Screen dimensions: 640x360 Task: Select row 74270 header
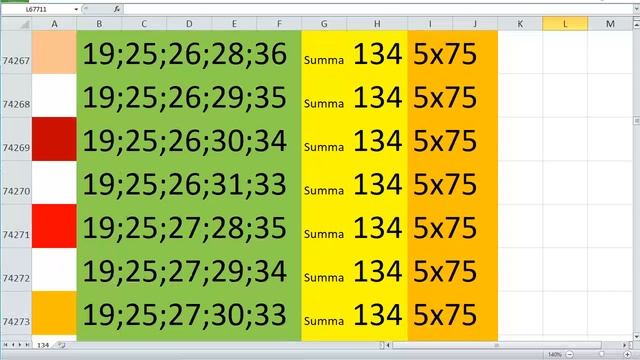click(x=16, y=182)
